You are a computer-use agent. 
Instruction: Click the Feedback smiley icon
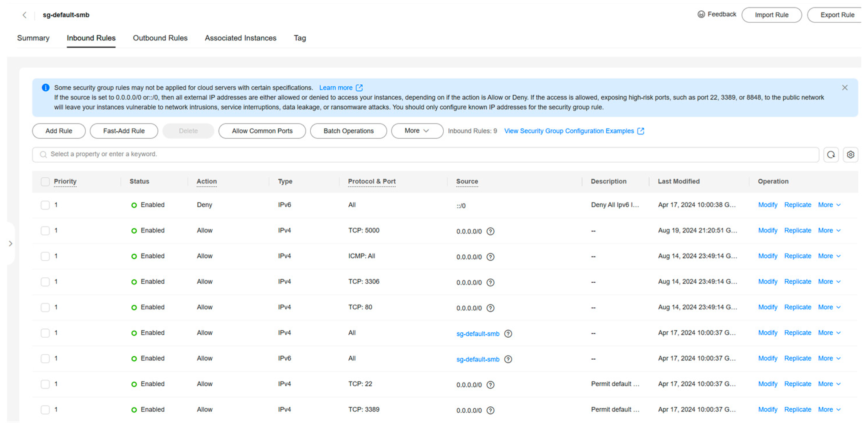pos(701,14)
